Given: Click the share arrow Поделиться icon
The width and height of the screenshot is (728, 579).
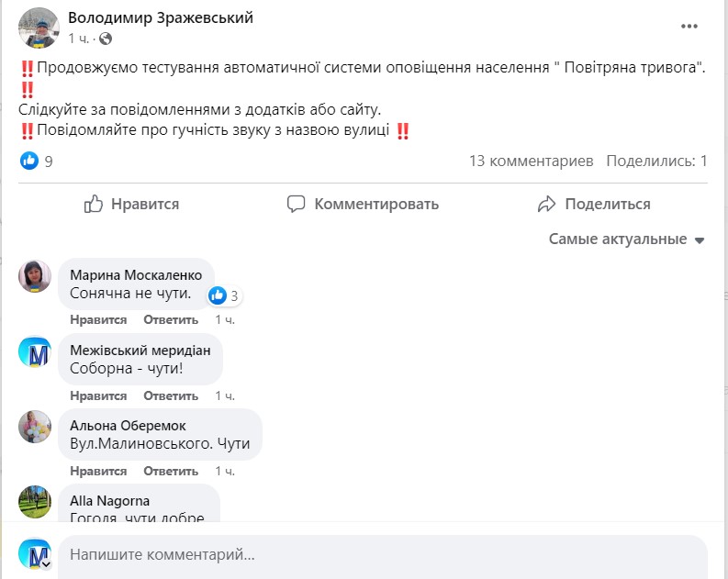Looking at the screenshot, I should [547, 204].
